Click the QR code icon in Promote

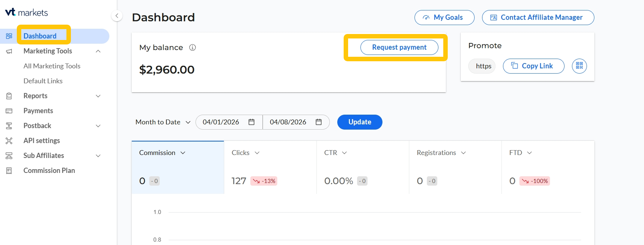click(x=579, y=66)
